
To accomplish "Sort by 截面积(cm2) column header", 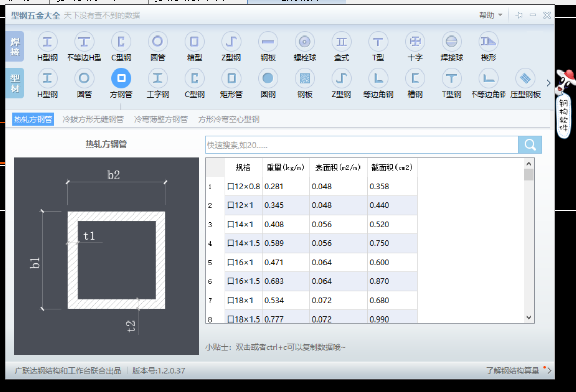I will (392, 167).
